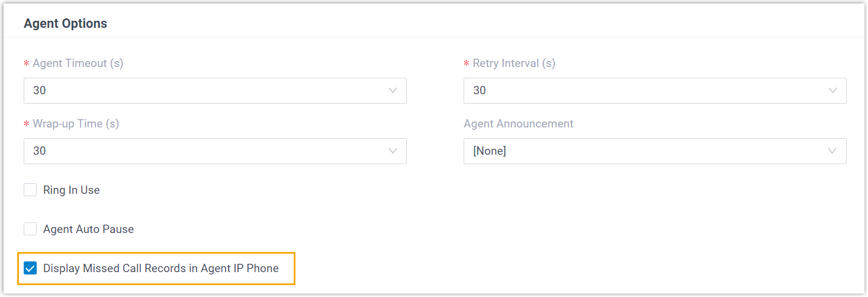
Task: Click the "Agent Options" section heading
Action: click(66, 24)
